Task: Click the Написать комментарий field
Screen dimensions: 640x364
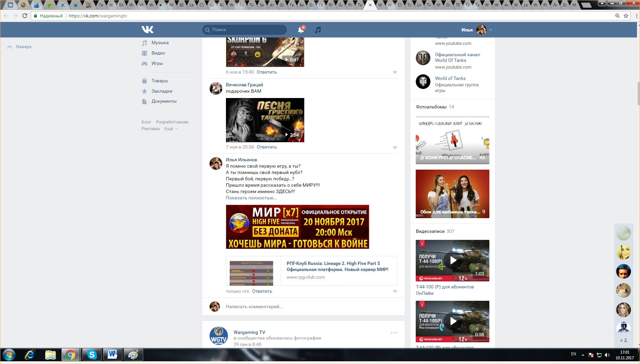Action: click(x=301, y=306)
